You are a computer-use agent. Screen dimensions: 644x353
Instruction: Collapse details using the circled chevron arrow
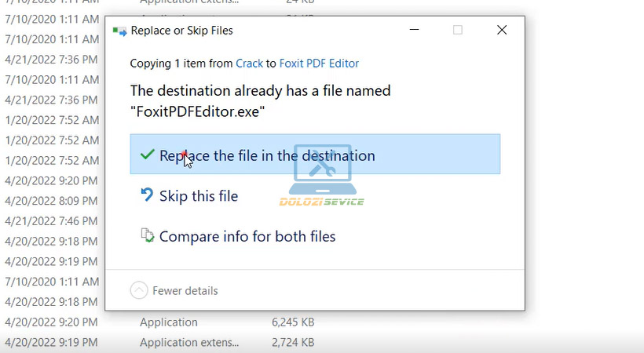tap(139, 290)
